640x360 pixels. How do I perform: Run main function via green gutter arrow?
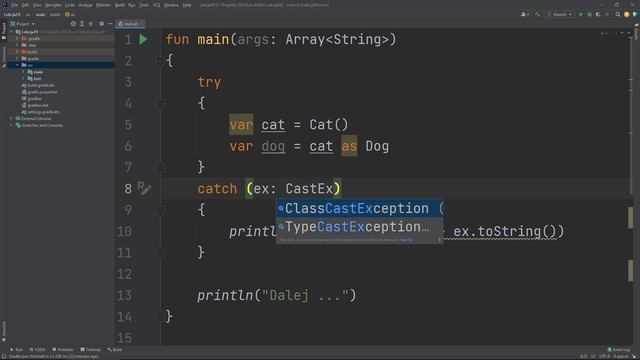click(143, 40)
